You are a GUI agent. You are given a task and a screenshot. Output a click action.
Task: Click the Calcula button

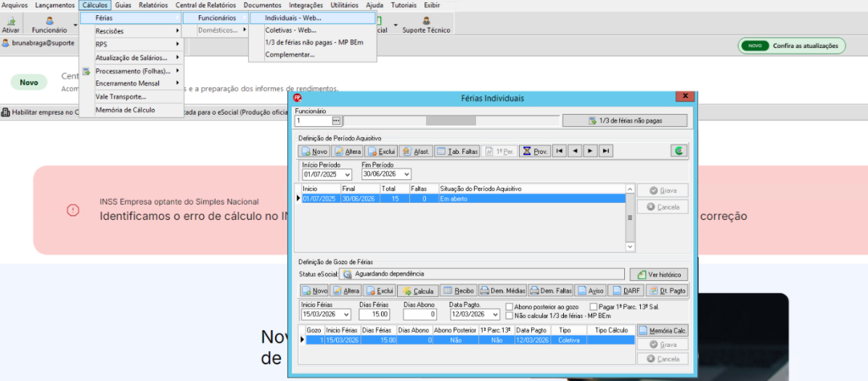[x=419, y=291]
